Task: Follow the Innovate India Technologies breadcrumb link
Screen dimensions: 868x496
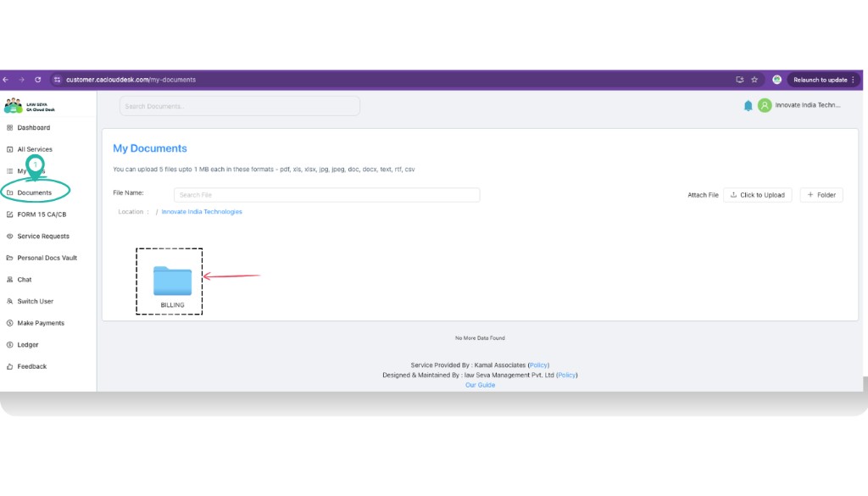Action: pyautogui.click(x=201, y=211)
